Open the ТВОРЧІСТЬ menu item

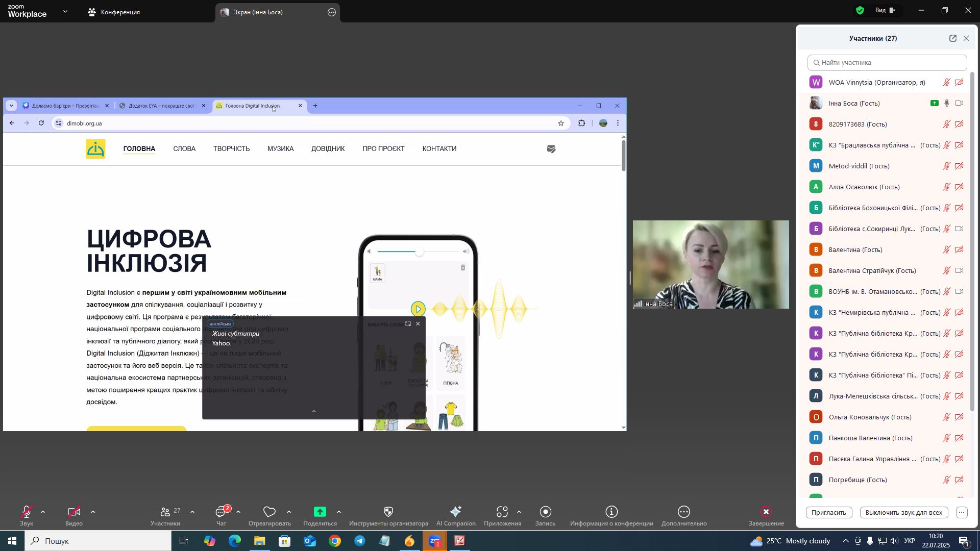[232, 149]
